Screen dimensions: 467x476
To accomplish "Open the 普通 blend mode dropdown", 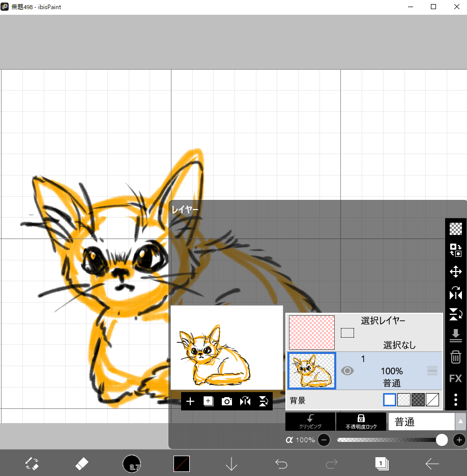I will coord(421,422).
